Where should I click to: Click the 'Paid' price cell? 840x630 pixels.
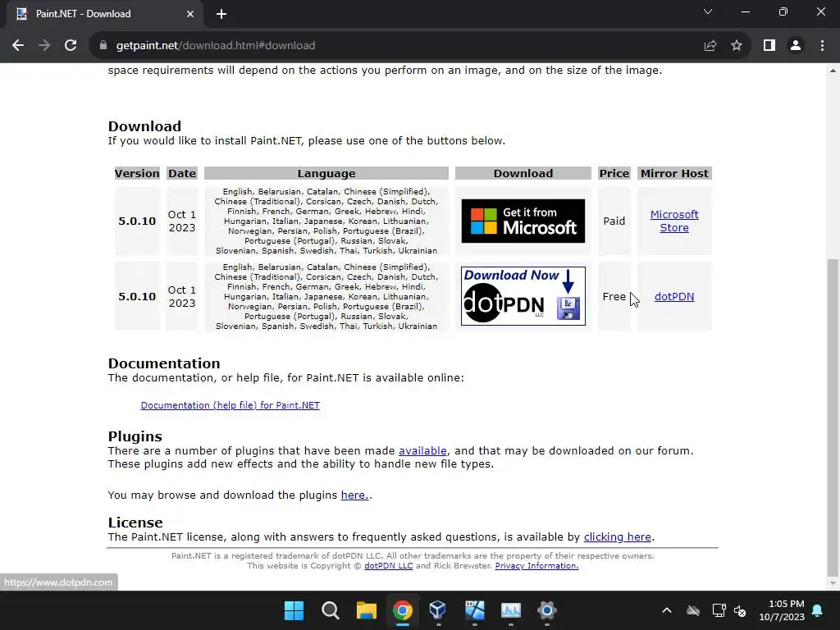click(x=614, y=221)
